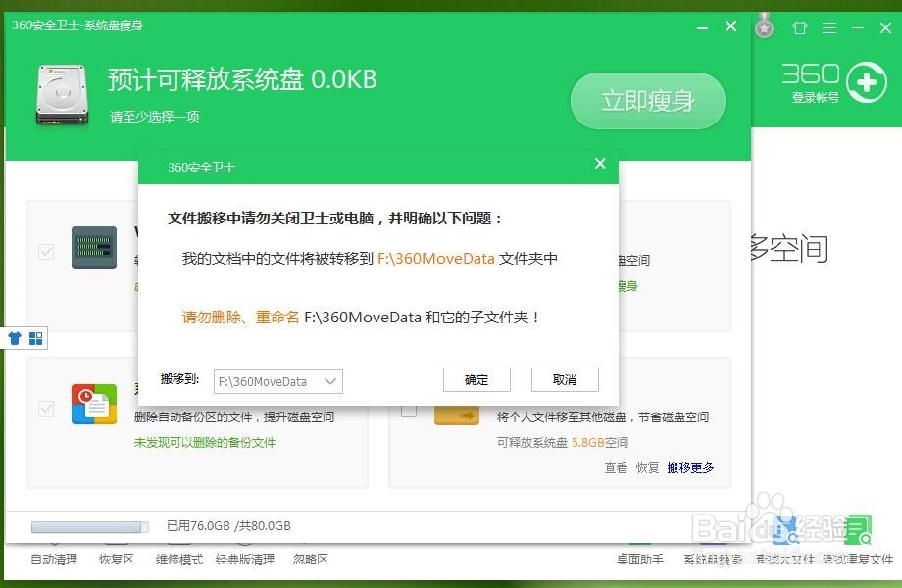Toggle the backup files item checkbox

pyautogui.click(x=46, y=409)
